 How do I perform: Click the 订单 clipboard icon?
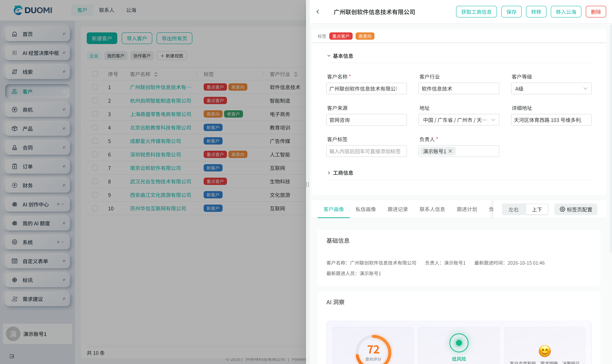click(15, 166)
